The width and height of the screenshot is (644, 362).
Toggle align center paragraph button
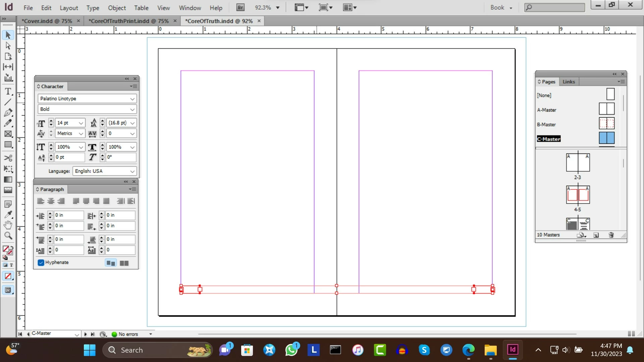coord(51,201)
